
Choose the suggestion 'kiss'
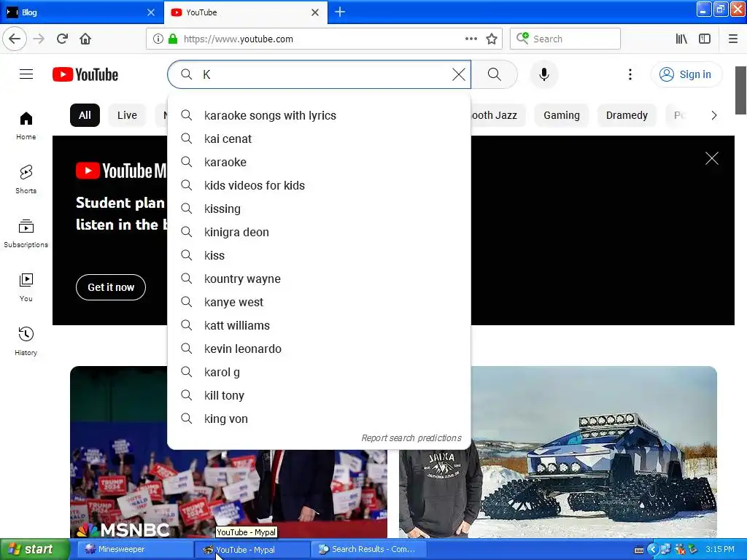pos(320,255)
